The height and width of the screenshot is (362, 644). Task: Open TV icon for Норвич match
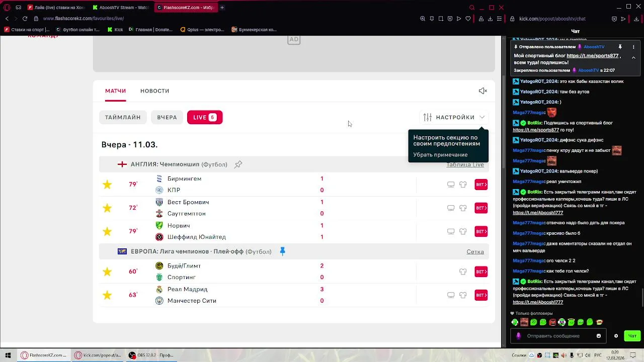click(x=451, y=231)
